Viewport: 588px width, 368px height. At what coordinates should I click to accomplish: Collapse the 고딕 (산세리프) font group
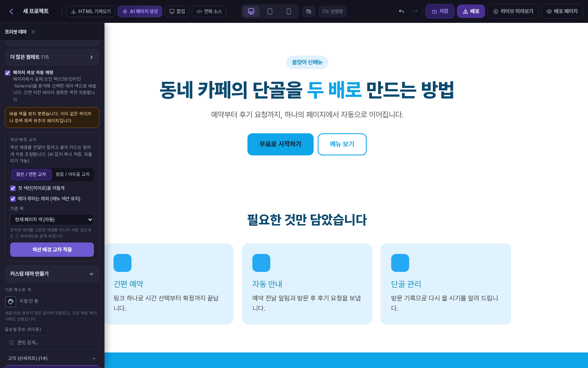(x=52, y=359)
